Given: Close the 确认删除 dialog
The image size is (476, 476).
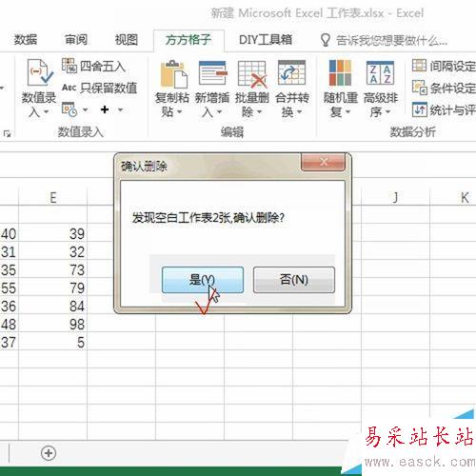Looking at the screenshot, I should [x=323, y=162].
